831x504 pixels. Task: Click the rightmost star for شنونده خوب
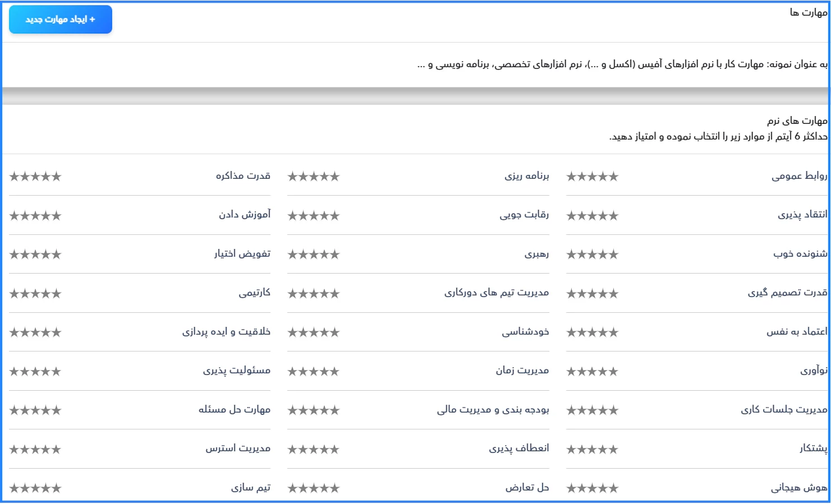coord(613,255)
